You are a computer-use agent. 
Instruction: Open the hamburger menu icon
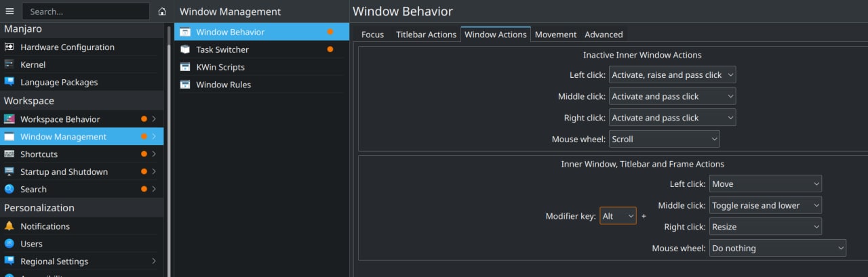[9, 12]
